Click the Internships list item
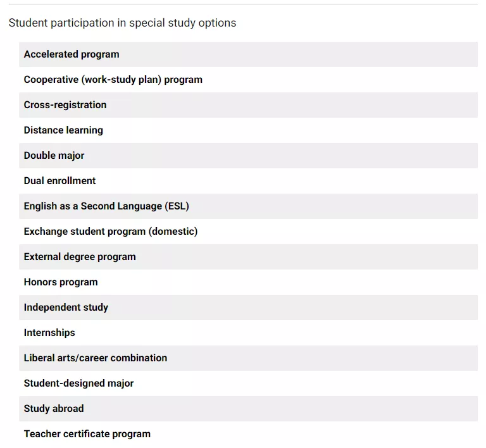The image size is (486, 448). click(49, 333)
